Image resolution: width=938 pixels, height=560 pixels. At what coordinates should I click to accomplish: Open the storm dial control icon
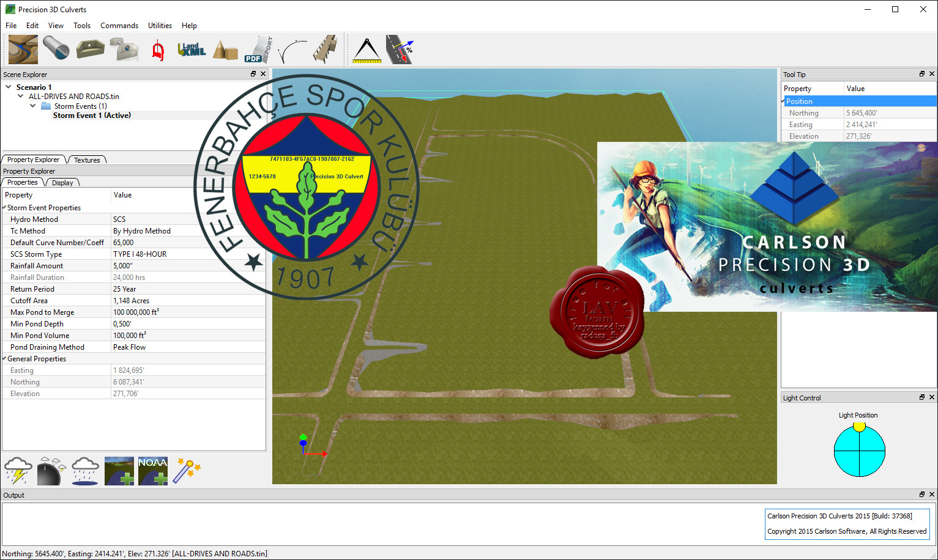point(51,471)
